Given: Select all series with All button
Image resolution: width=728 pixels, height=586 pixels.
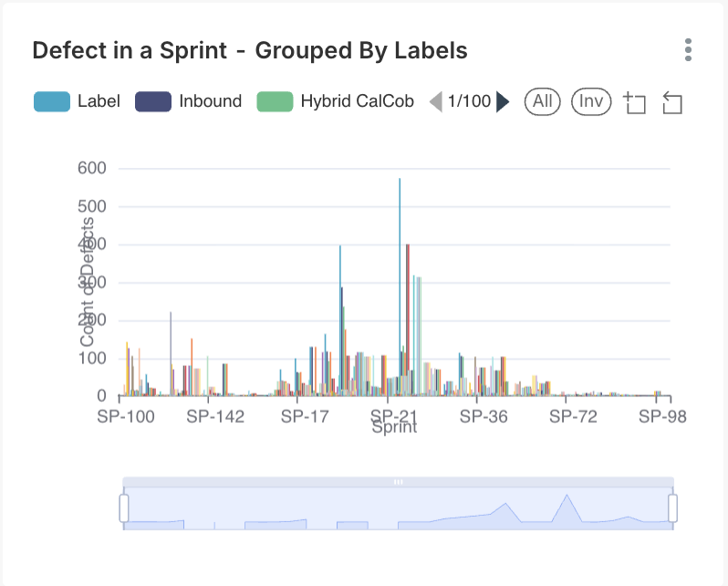Looking at the screenshot, I should [x=543, y=101].
